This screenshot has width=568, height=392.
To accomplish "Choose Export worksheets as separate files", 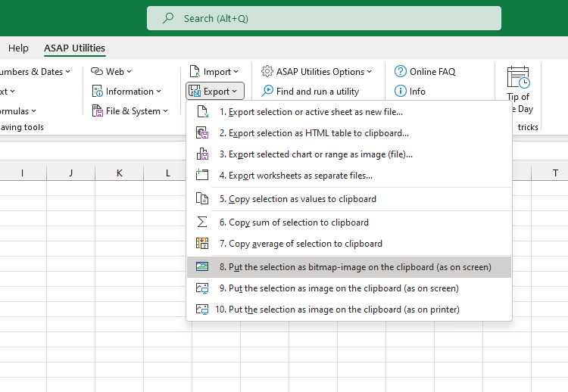I will [x=349, y=176].
